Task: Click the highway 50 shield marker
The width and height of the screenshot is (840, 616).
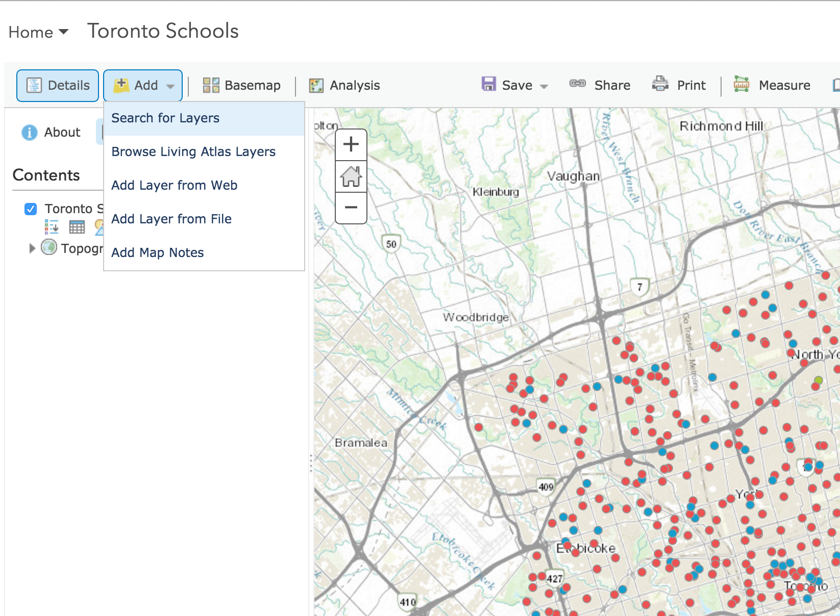Action: coord(391,244)
